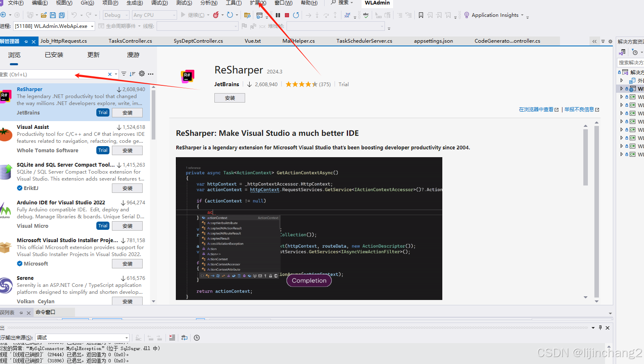Install ReSharper from the details pane
This screenshot has width=644, height=364.
tap(230, 98)
